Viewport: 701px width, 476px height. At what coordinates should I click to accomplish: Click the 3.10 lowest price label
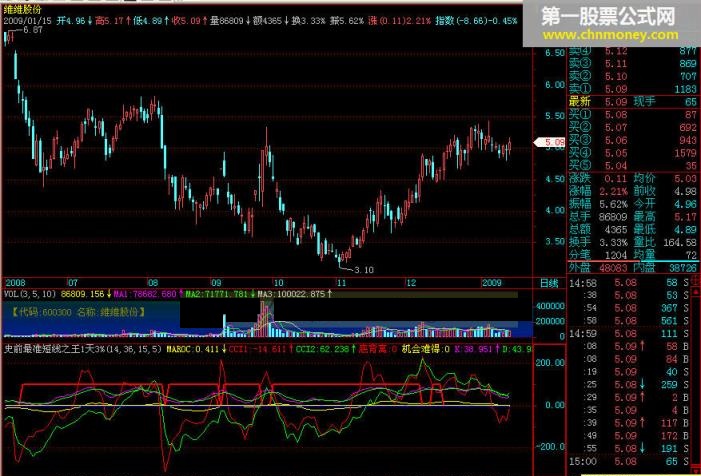click(x=363, y=270)
